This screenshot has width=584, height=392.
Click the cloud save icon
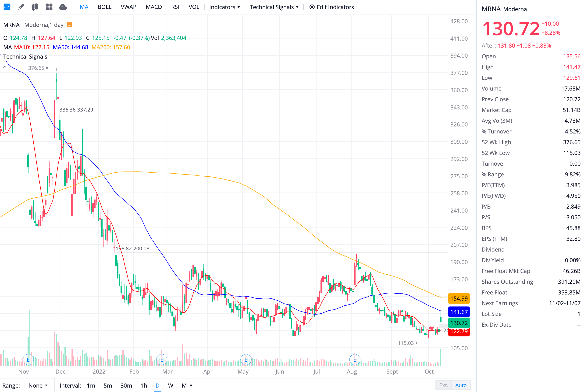click(x=63, y=7)
